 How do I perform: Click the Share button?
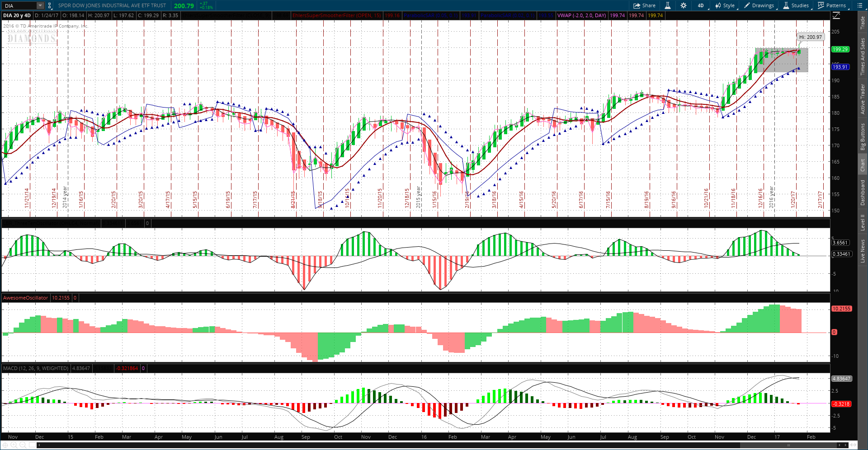coord(644,5)
